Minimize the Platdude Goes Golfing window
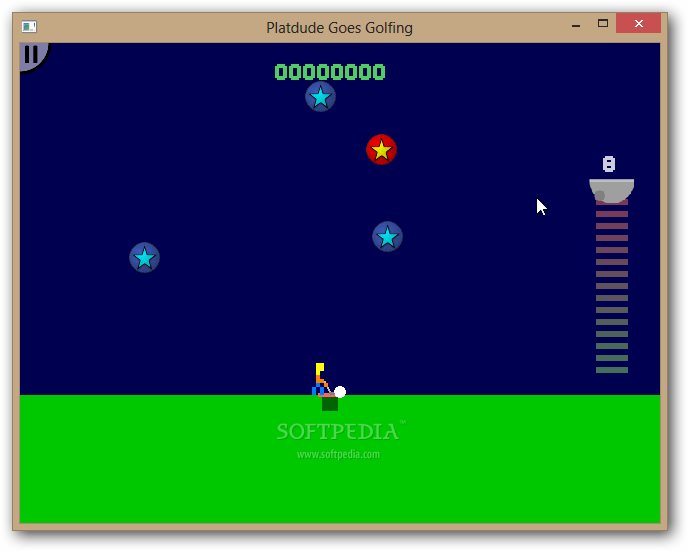Screen dimensions: 688x551 pos(576,25)
